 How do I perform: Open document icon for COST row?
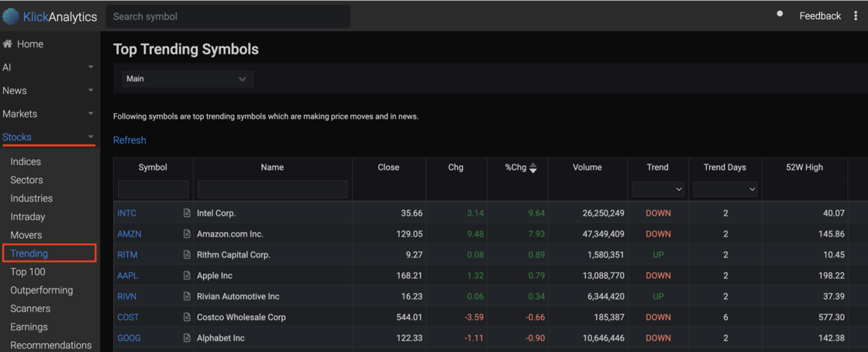coord(187,317)
